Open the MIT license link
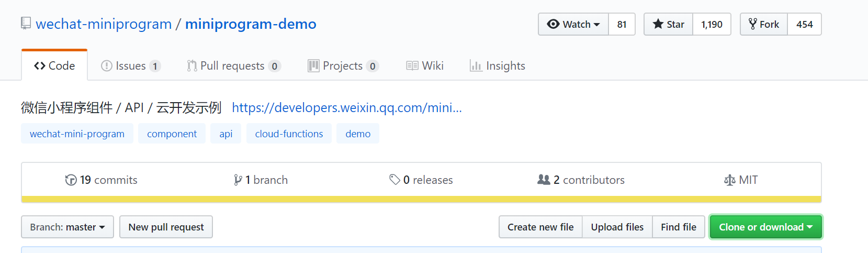The image size is (868, 253). [x=741, y=180]
